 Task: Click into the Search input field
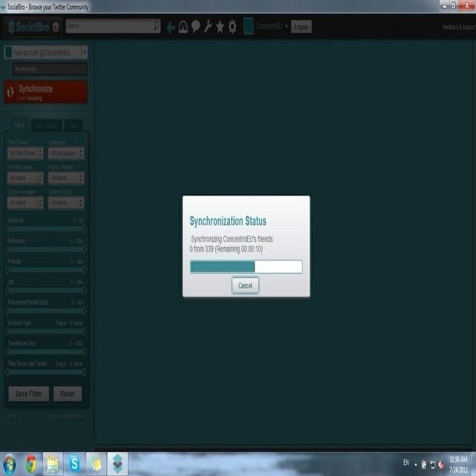(109, 26)
